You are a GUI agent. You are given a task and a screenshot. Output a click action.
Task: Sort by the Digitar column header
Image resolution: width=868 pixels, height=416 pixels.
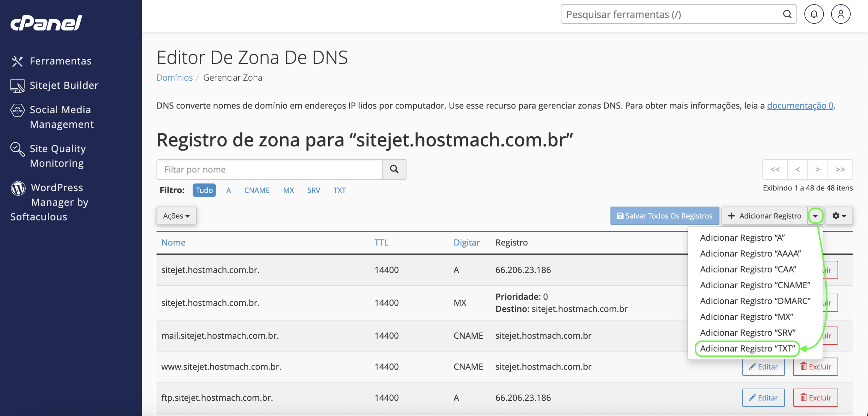tap(467, 242)
